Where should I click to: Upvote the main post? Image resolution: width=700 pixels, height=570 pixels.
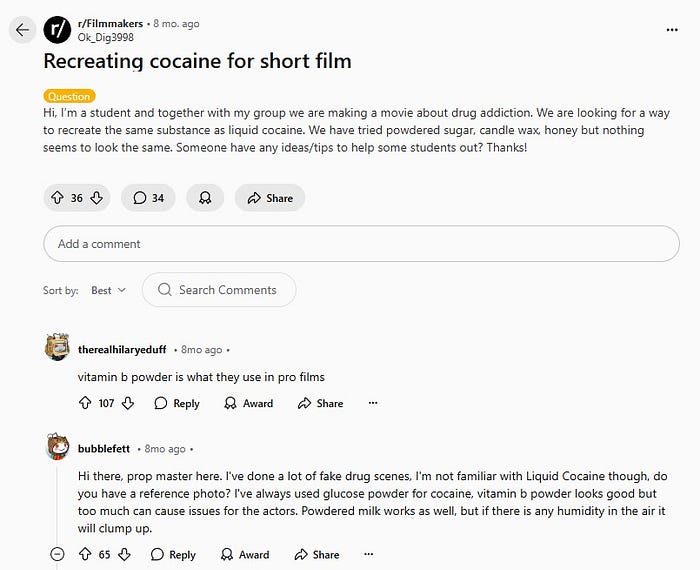57,198
